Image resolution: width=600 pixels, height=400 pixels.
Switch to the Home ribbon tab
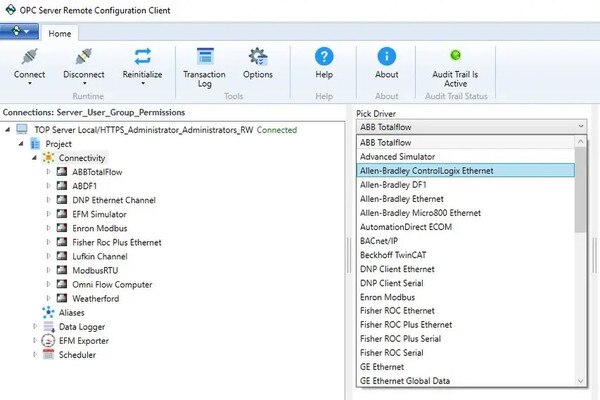(60, 34)
